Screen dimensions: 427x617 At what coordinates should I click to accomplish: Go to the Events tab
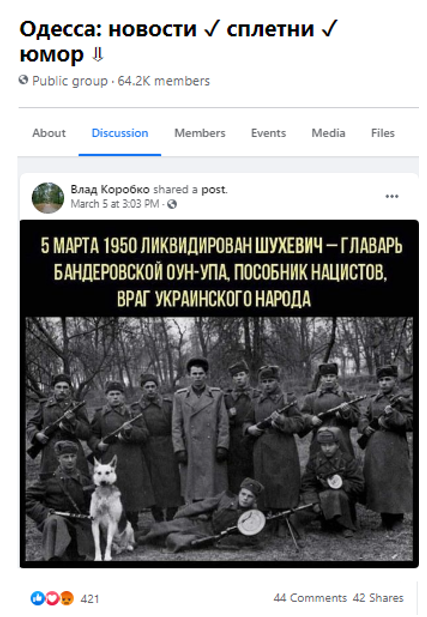click(x=268, y=133)
